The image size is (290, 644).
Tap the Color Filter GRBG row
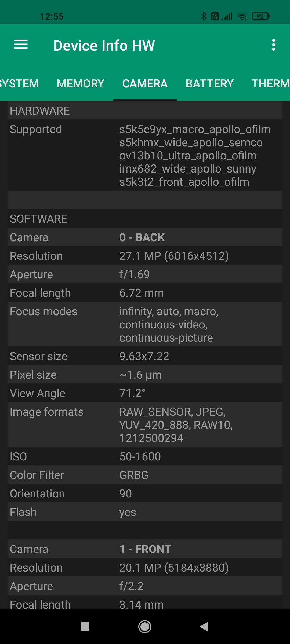click(x=145, y=475)
